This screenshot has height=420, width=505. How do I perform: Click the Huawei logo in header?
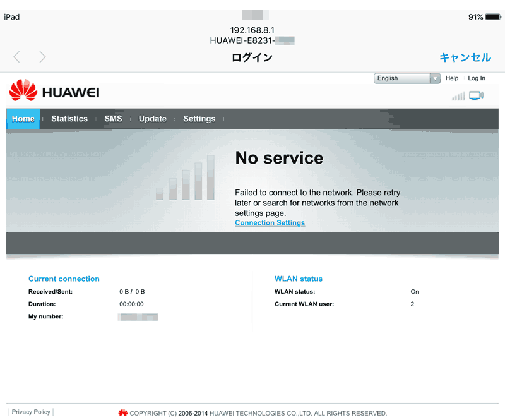[x=54, y=92]
